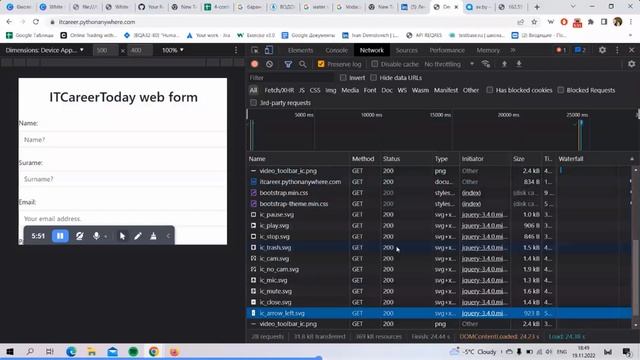
Task: Click the network Filter text field
Action: point(291,78)
